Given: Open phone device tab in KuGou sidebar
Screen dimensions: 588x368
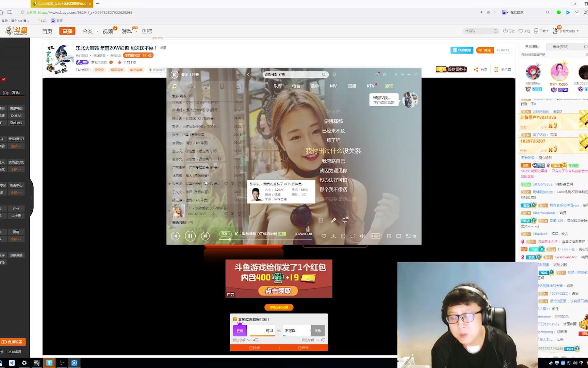Looking at the screenshot, I should pyautogui.click(x=222, y=86).
